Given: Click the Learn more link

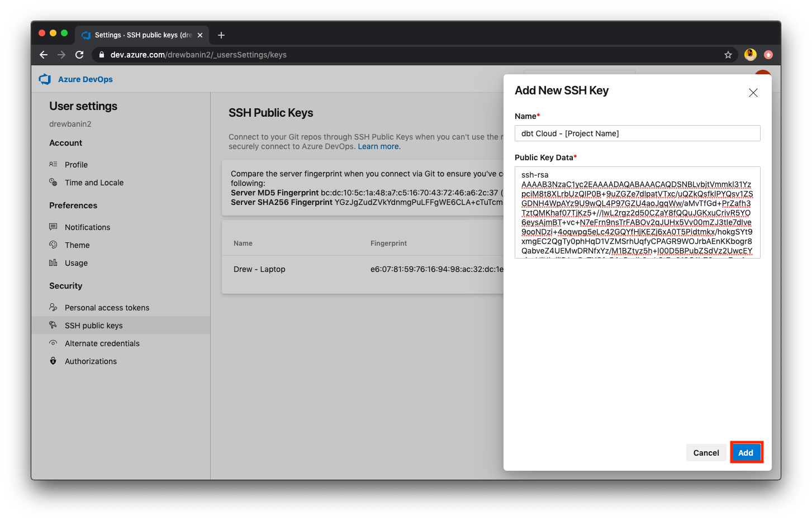Looking at the screenshot, I should (378, 146).
